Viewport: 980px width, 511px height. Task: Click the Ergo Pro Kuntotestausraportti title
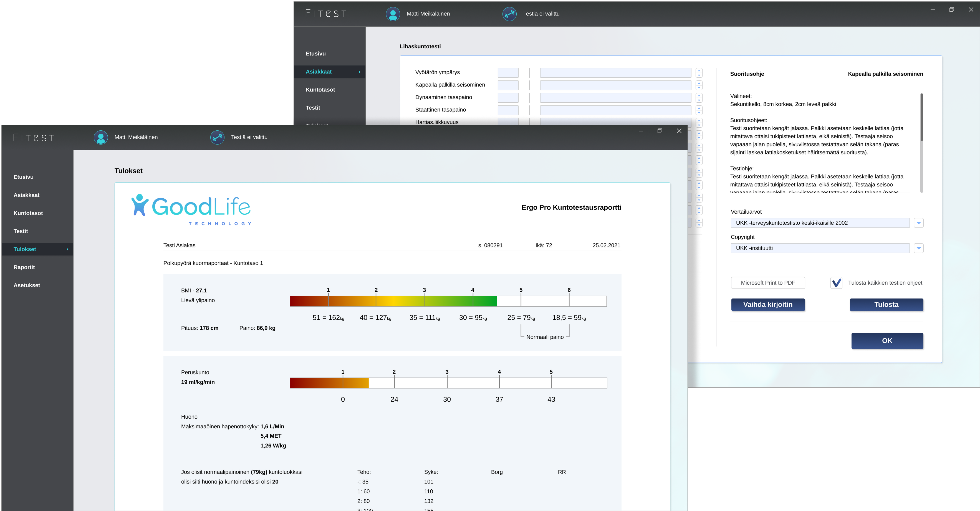pyautogui.click(x=571, y=207)
